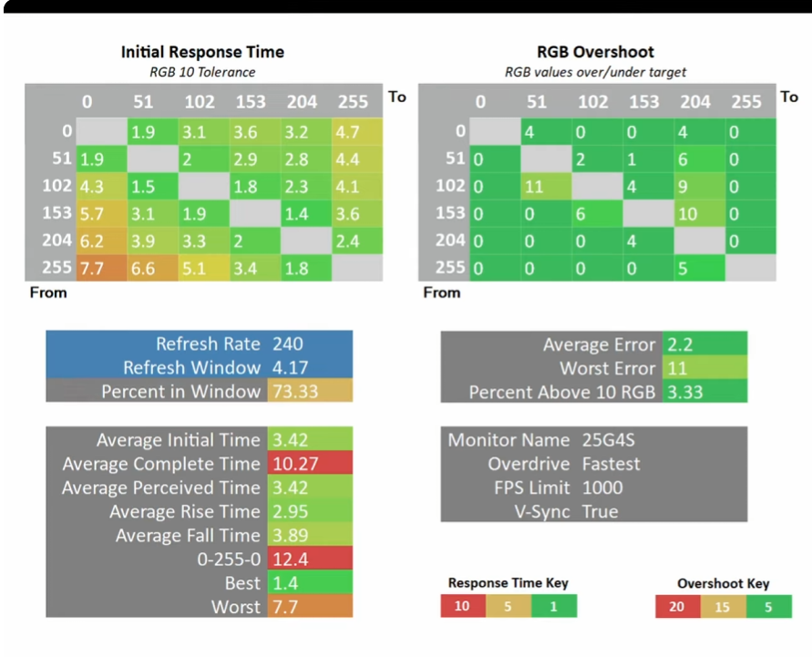Select the 10 cell in RGB Overshoot table
The width and height of the screenshot is (812, 657).
[x=700, y=213]
